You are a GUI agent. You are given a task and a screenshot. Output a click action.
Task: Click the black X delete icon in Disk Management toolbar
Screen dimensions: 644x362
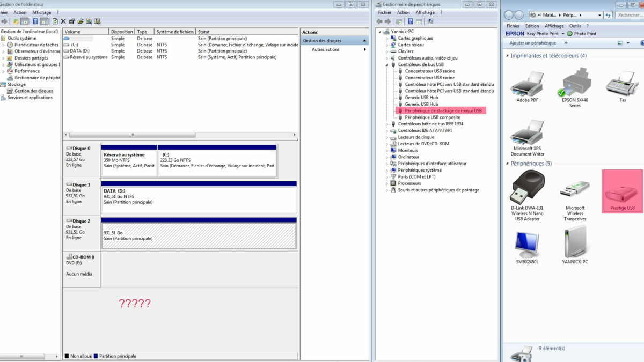[x=63, y=21]
